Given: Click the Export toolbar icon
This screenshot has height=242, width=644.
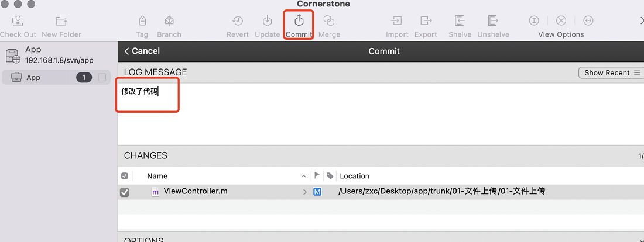Looking at the screenshot, I should pos(426,20).
